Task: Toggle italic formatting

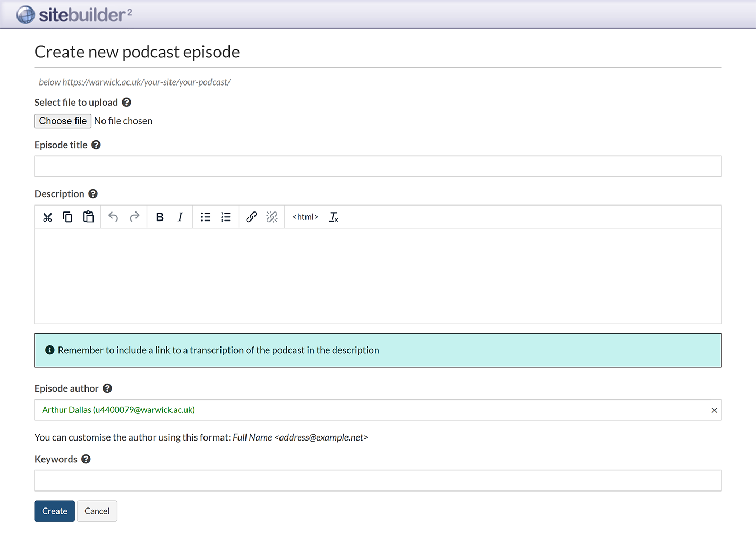Action: coord(180,217)
